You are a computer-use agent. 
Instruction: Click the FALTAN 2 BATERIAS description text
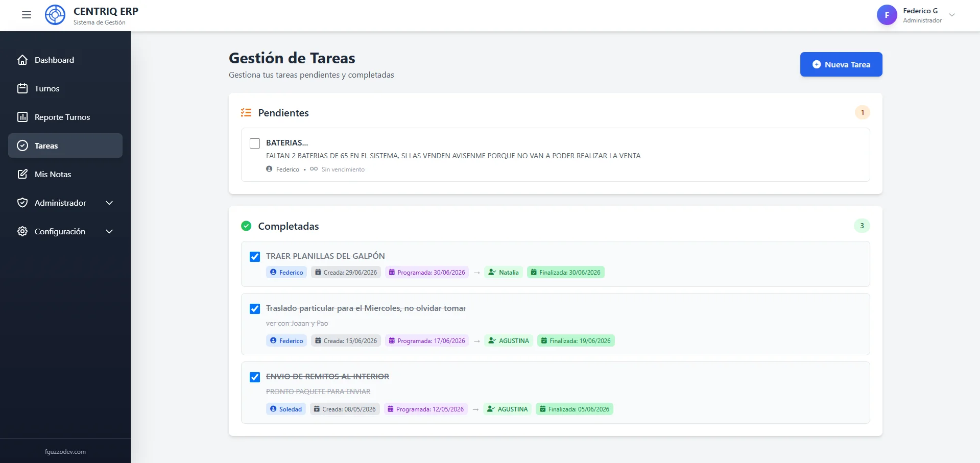(453, 156)
